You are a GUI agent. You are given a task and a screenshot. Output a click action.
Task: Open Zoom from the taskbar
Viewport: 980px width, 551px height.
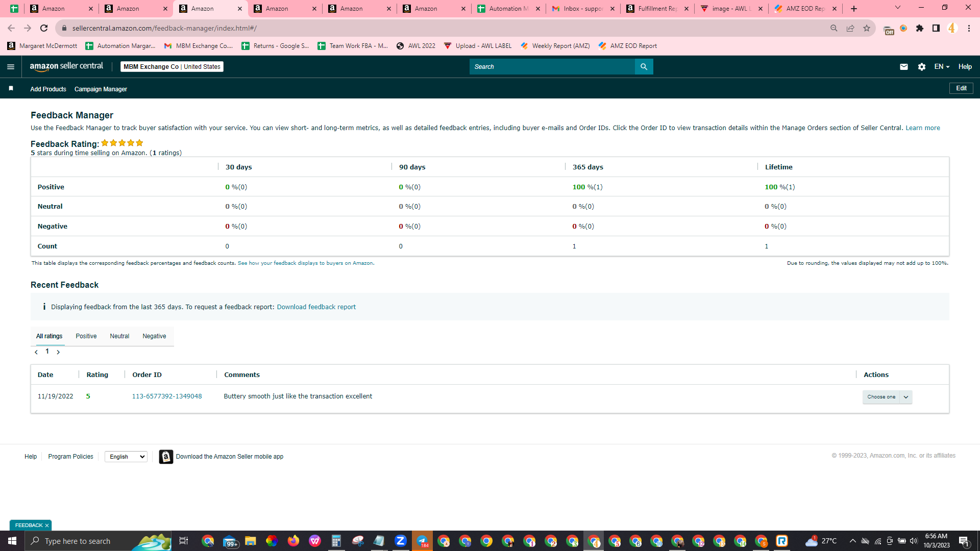pyautogui.click(x=401, y=541)
